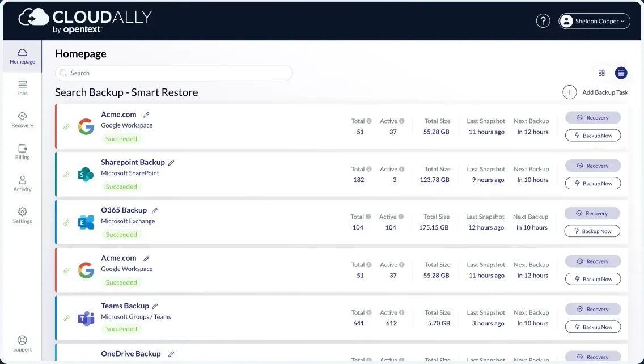Viewport: 644px width, 364px height.
Task: Click the help question mark icon
Action: pyautogui.click(x=543, y=20)
